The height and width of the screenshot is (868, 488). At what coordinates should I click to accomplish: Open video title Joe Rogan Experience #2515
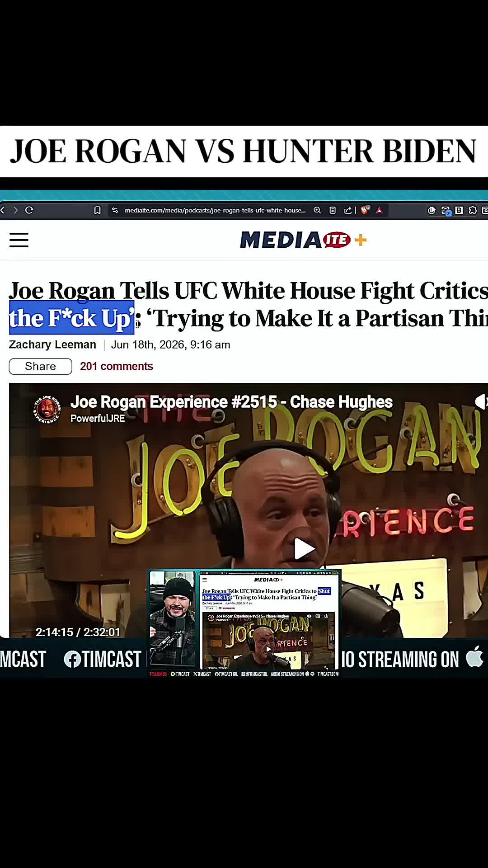[x=231, y=402]
